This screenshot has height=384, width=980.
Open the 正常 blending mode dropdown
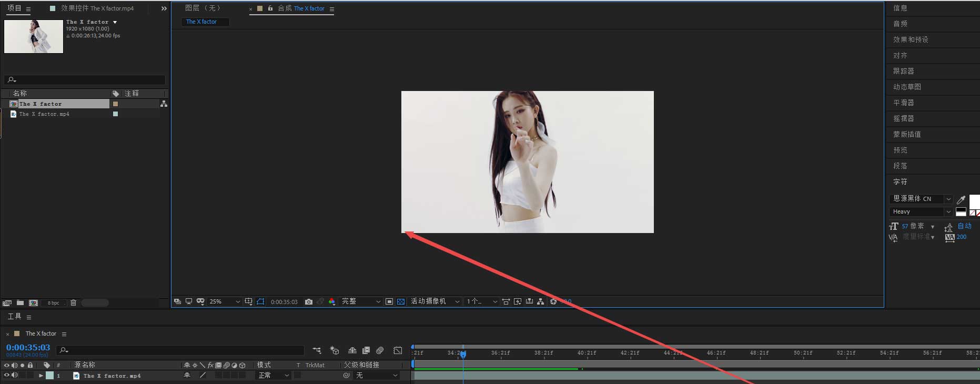(273, 376)
